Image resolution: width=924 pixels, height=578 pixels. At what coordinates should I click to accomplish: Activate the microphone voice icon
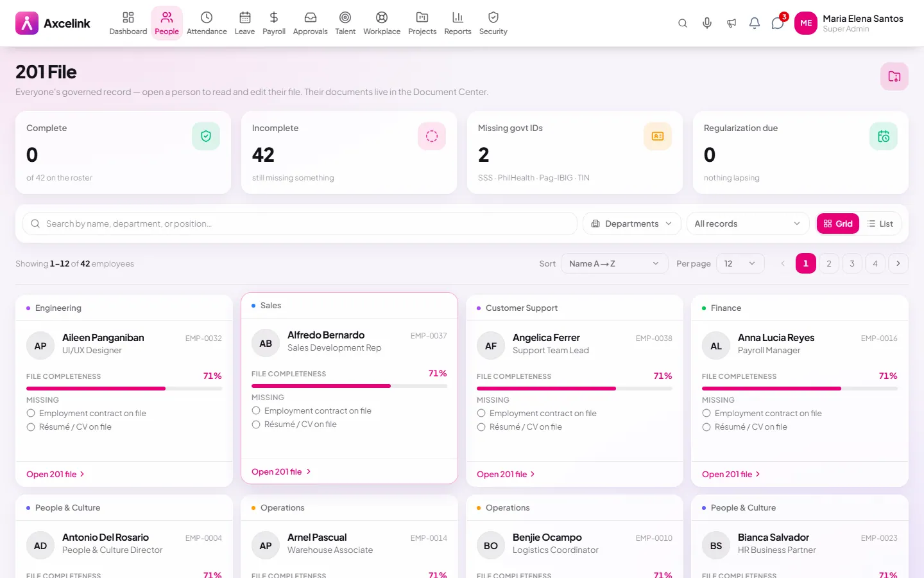(x=707, y=23)
